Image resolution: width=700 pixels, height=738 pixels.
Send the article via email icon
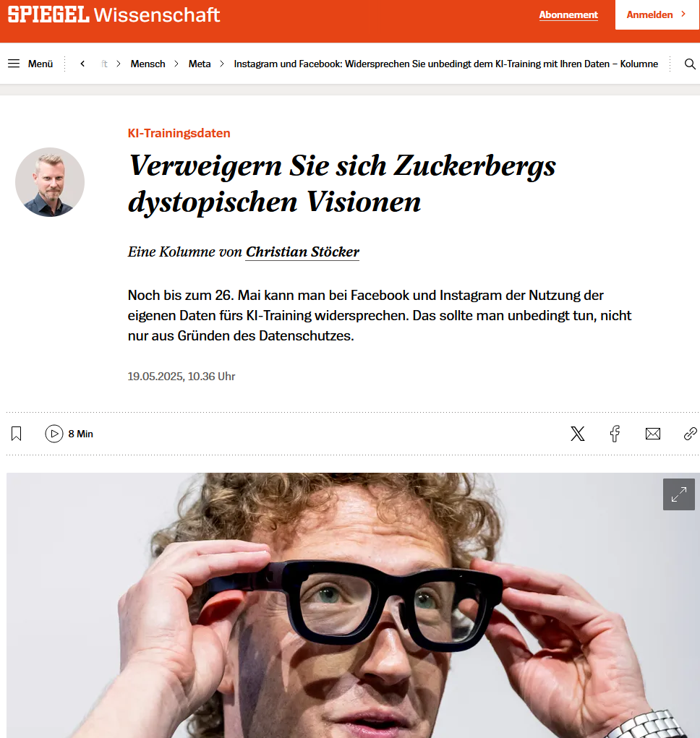[653, 434]
